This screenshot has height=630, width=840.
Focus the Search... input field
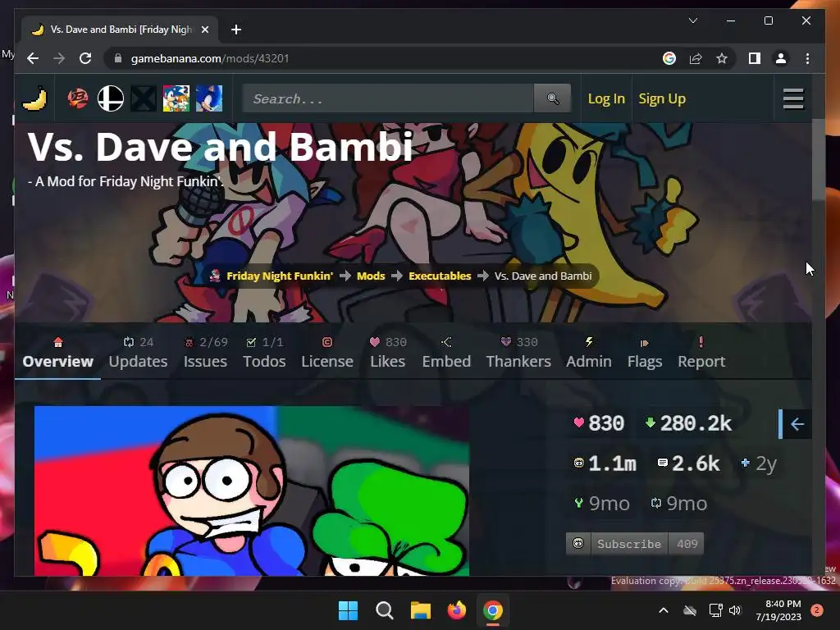[x=388, y=98]
